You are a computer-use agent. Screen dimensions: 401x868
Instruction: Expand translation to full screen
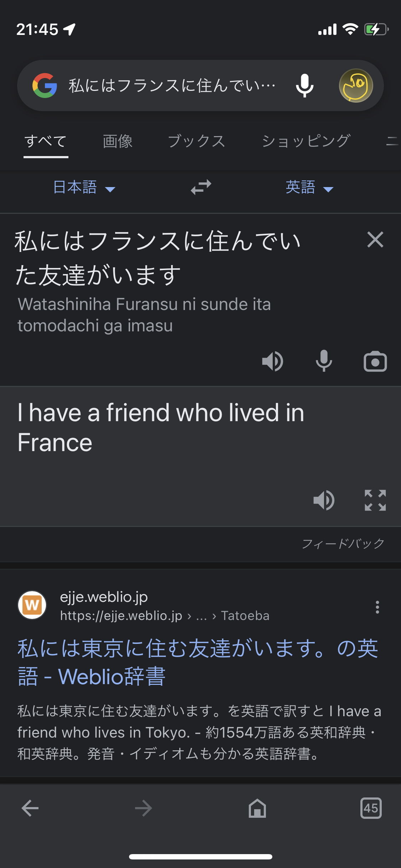(375, 500)
